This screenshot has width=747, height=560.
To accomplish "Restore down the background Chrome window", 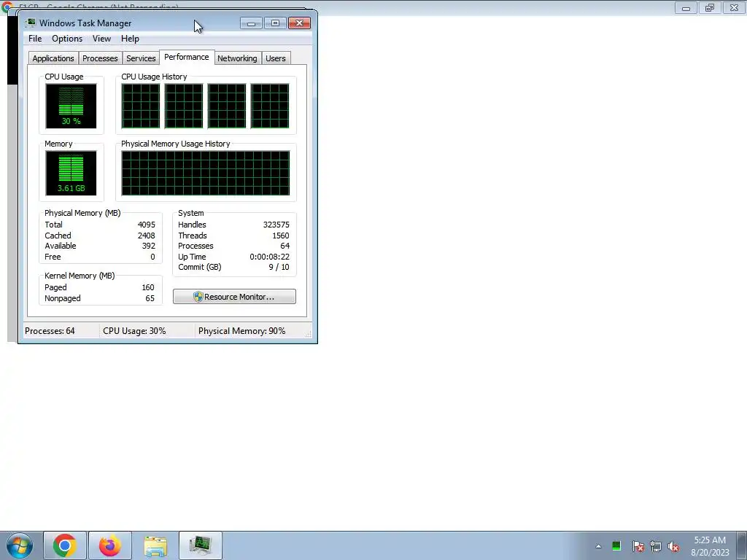I will coord(710,7).
